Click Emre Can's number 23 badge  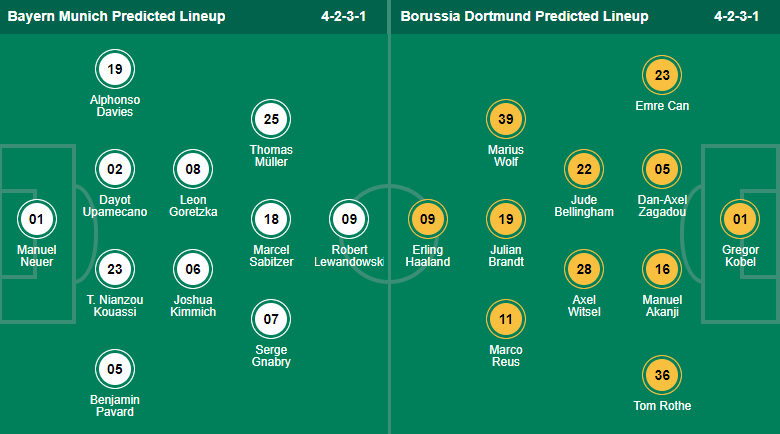point(662,75)
